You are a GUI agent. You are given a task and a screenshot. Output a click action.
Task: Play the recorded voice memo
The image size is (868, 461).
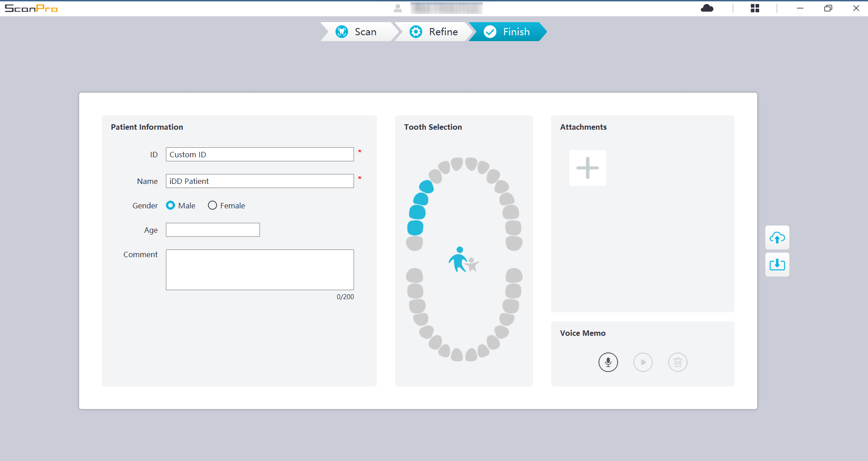click(643, 362)
